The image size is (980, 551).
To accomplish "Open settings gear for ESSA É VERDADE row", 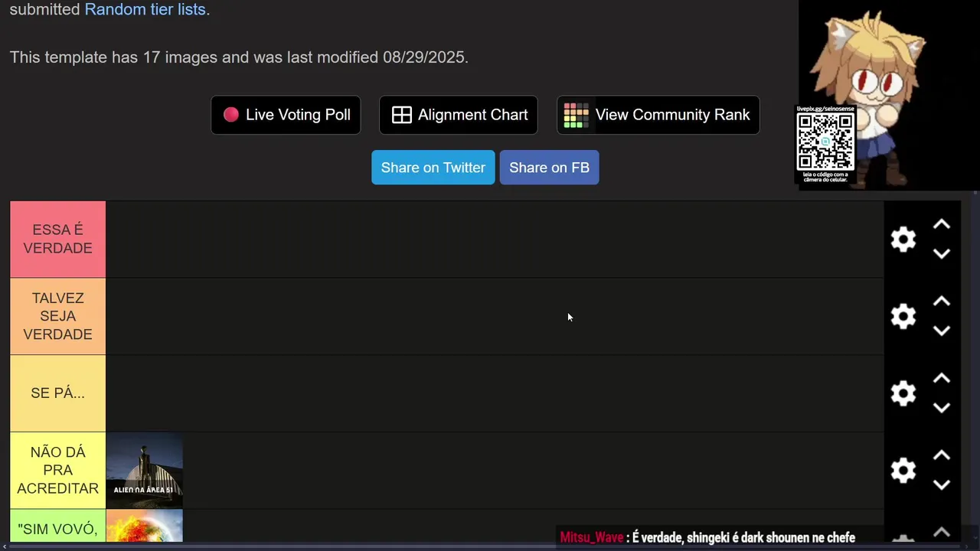I will point(903,240).
